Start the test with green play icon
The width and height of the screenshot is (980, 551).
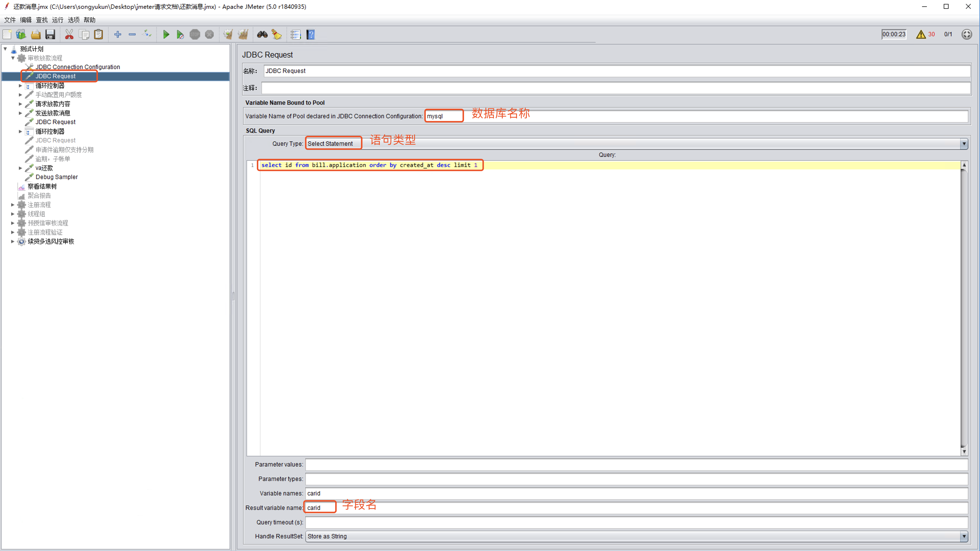(166, 35)
